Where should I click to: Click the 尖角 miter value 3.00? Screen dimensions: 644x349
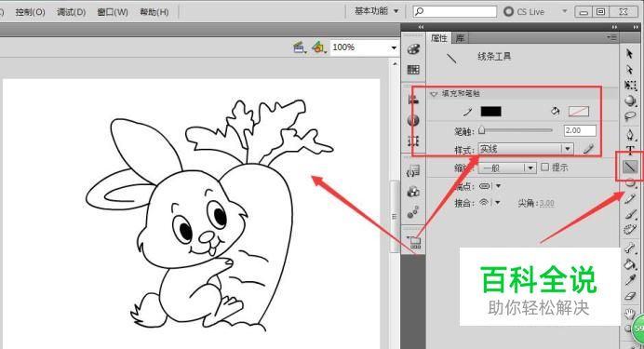coord(546,203)
